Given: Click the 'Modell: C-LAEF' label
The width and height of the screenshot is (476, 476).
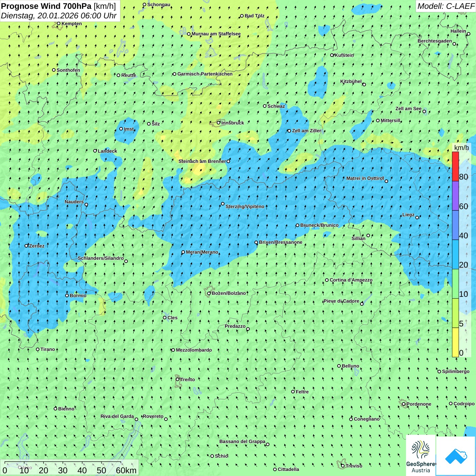Looking at the screenshot, I should click(x=446, y=6).
